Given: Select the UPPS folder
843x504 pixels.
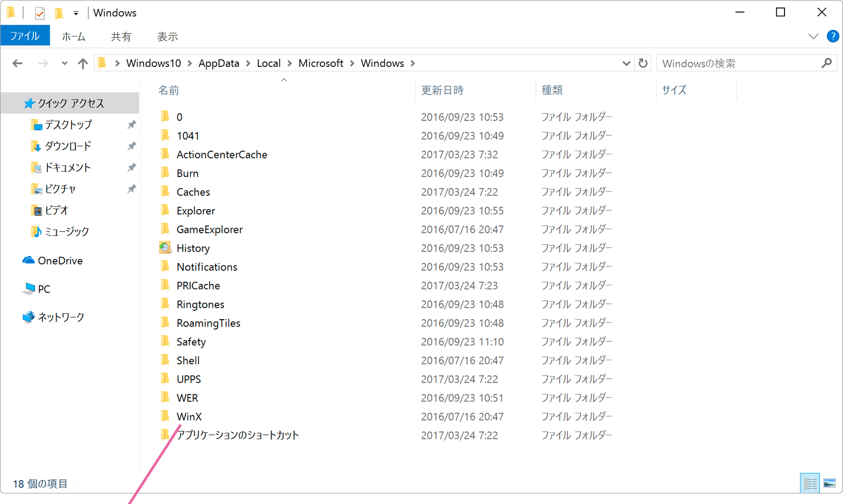Looking at the screenshot, I should [189, 379].
